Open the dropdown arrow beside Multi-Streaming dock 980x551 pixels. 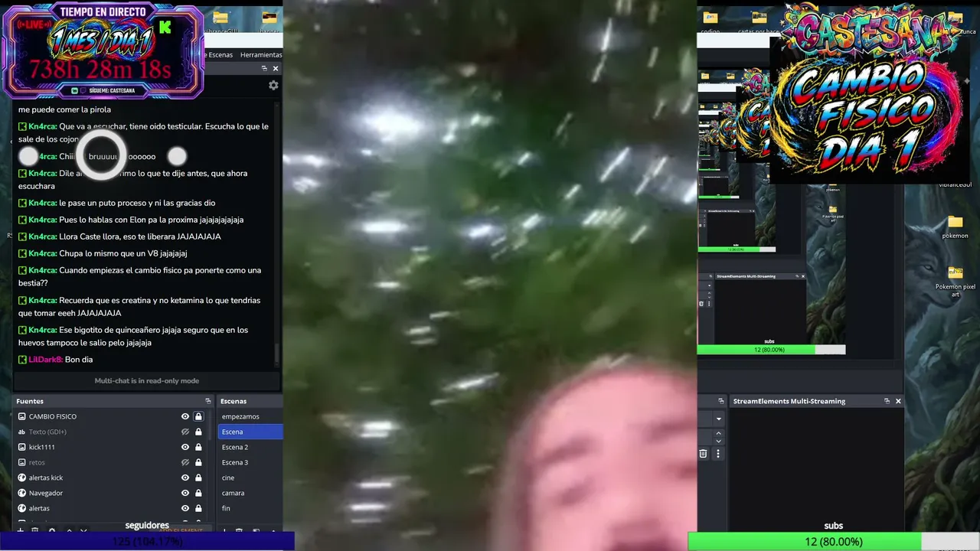pos(718,419)
